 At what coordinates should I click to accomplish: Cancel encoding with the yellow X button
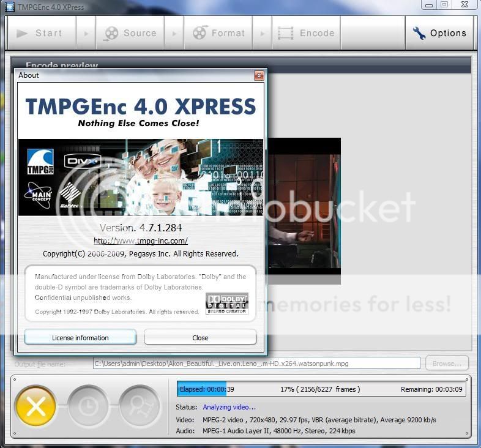coord(36,406)
